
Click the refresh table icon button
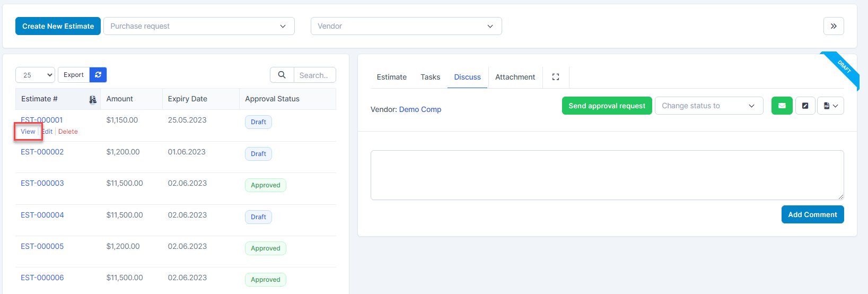tap(98, 75)
